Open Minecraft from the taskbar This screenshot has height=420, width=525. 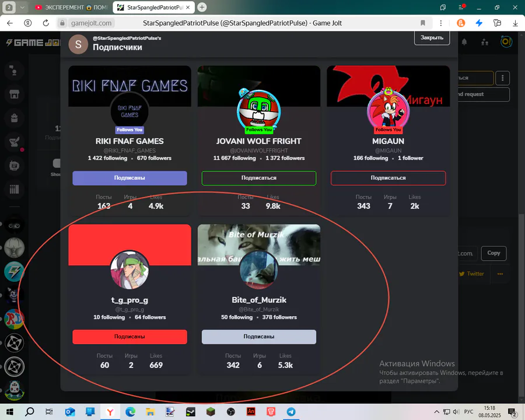[211, 412]
